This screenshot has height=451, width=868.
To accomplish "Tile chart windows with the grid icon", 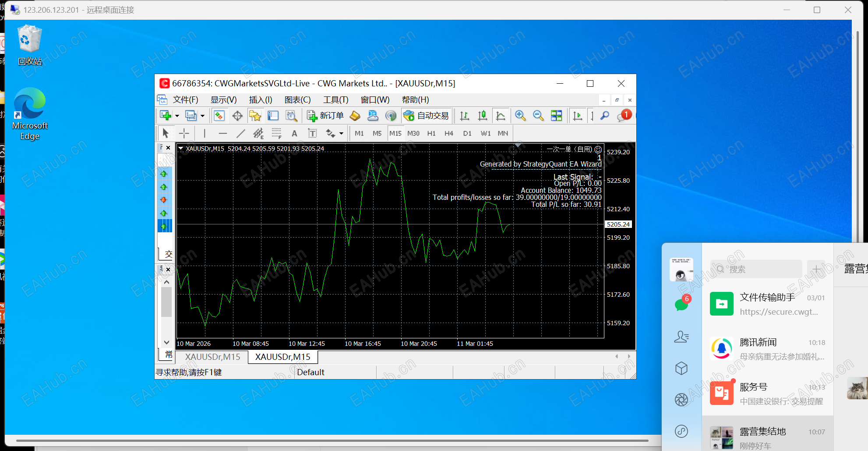I will click(557, 116).
